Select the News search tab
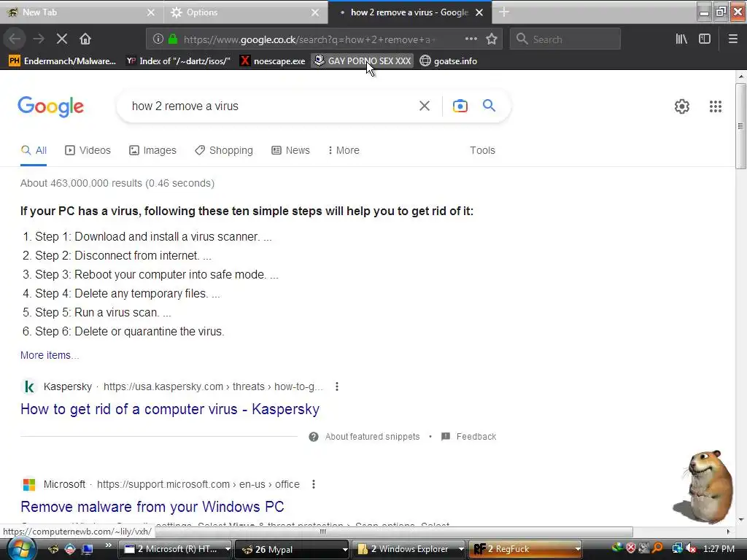747x560 pixels. 290,150
